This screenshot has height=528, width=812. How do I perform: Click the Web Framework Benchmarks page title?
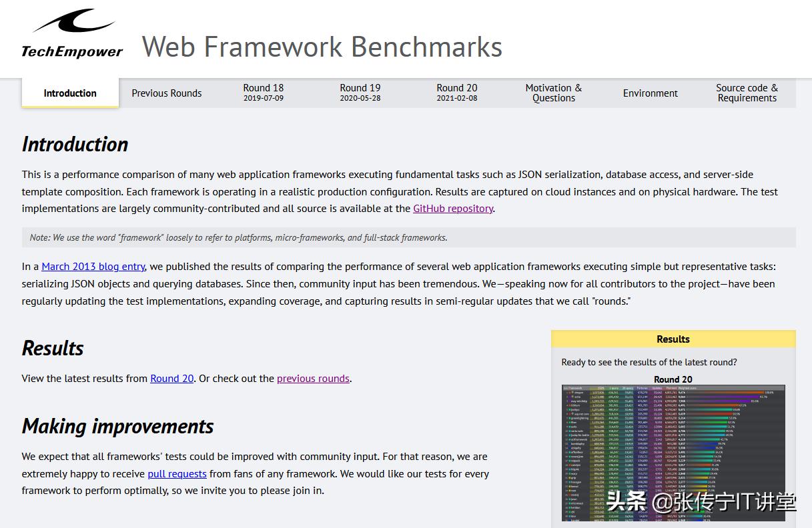322,47
